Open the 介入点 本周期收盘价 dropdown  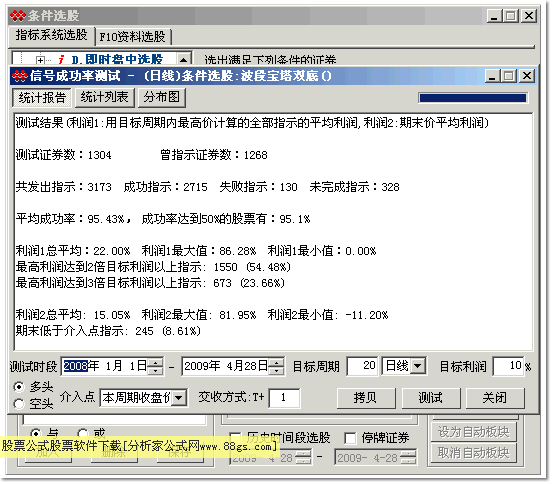[179, 398]
